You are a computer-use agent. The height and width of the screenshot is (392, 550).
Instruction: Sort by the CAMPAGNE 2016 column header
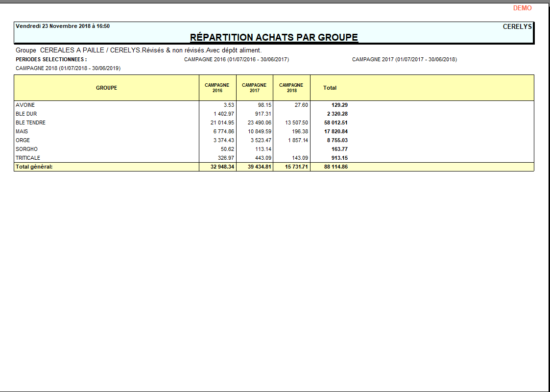pos(217,87)
